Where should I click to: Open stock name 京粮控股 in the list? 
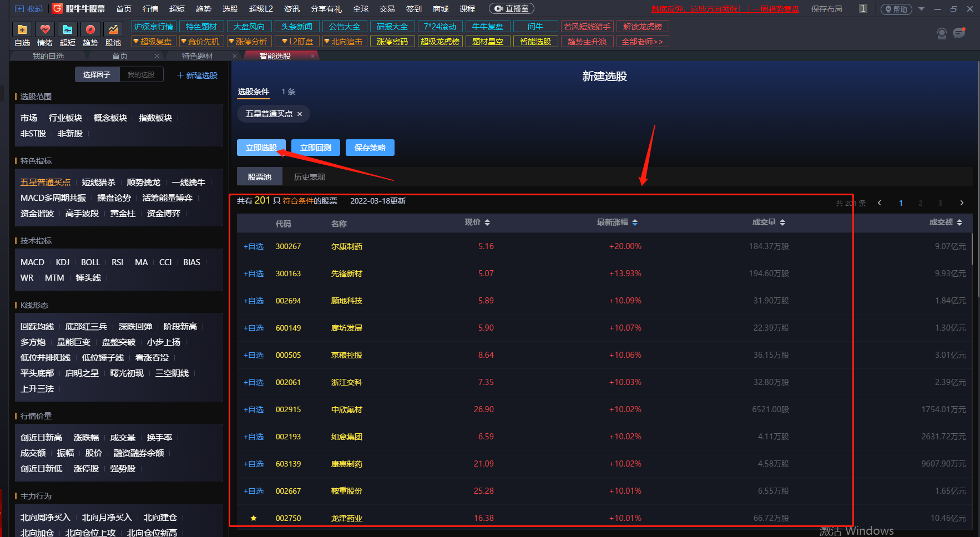tap(347, 355)
